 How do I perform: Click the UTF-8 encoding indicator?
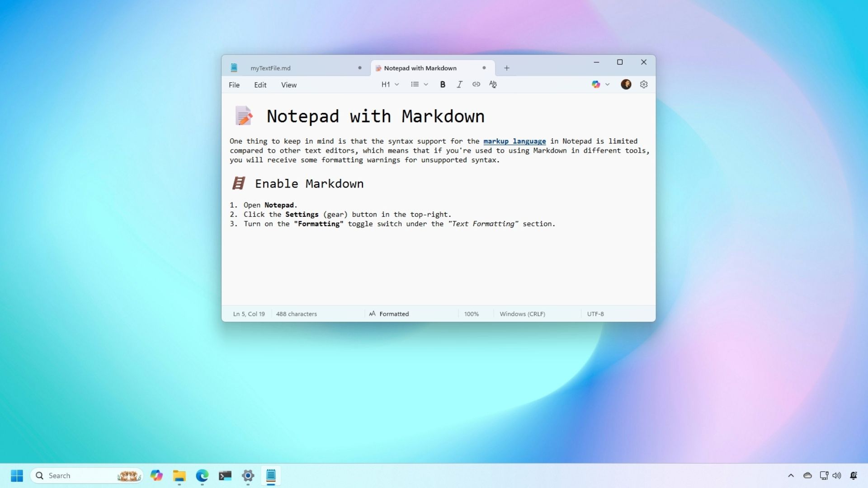(x=595, y=314)
